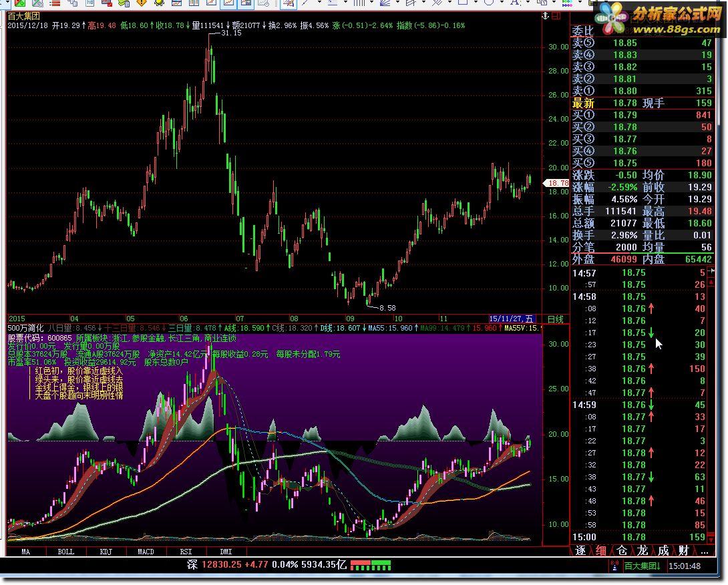Click the 31.15 high price label on chart
This screenshot has width=728, height=585.
231,33
